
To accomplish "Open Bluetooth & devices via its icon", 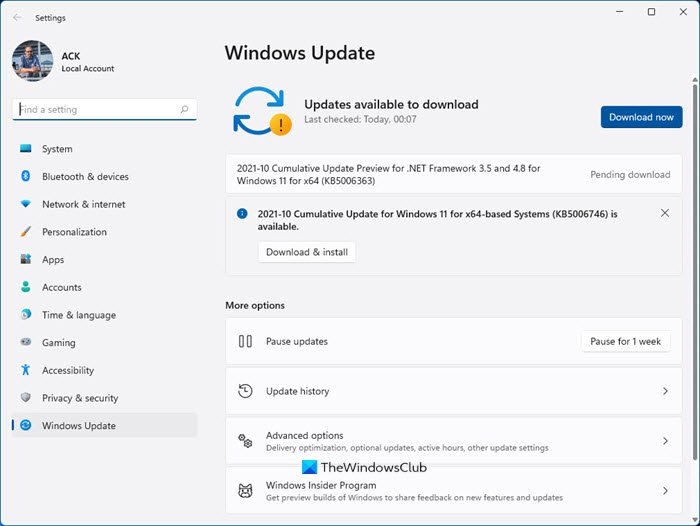I will tap(25, 176).
